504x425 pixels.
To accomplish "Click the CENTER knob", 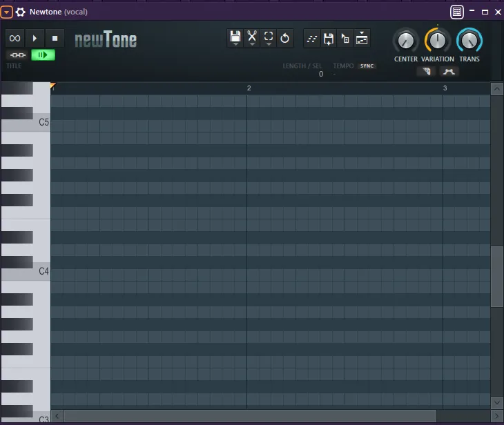I will point(406,41).
